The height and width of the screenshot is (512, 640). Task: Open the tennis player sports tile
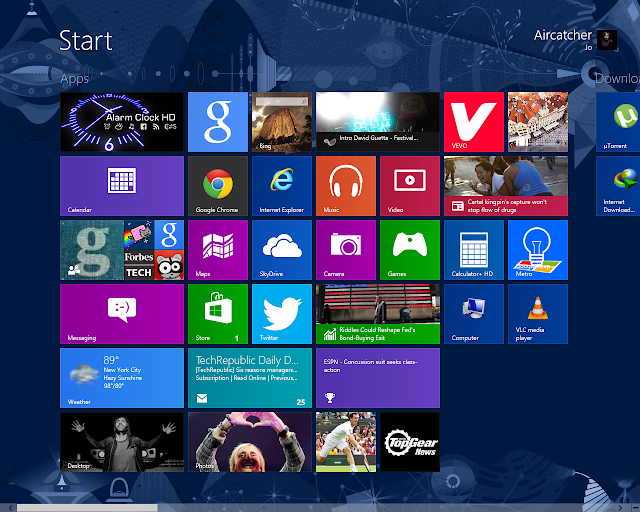click(x=346, y=442)
